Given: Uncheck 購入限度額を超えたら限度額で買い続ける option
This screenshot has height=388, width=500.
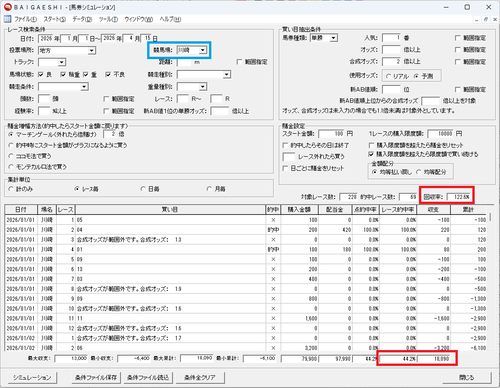Looking at the screenshot, I should 371,154.
